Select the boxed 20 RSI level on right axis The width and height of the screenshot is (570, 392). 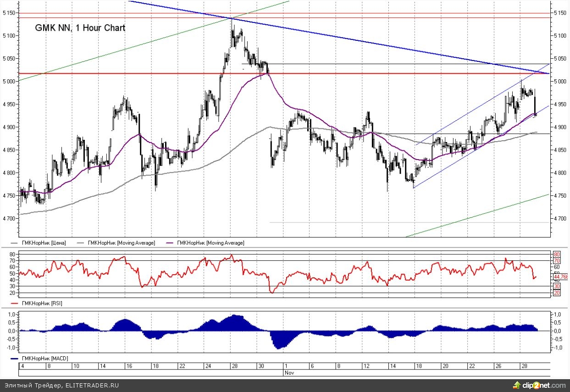pos(557,293)
